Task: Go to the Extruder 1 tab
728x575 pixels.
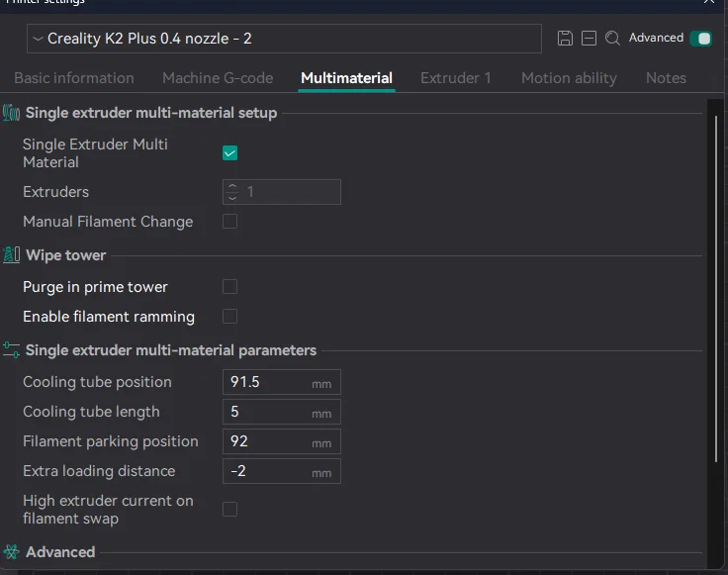Action: [x=455, y=78]
